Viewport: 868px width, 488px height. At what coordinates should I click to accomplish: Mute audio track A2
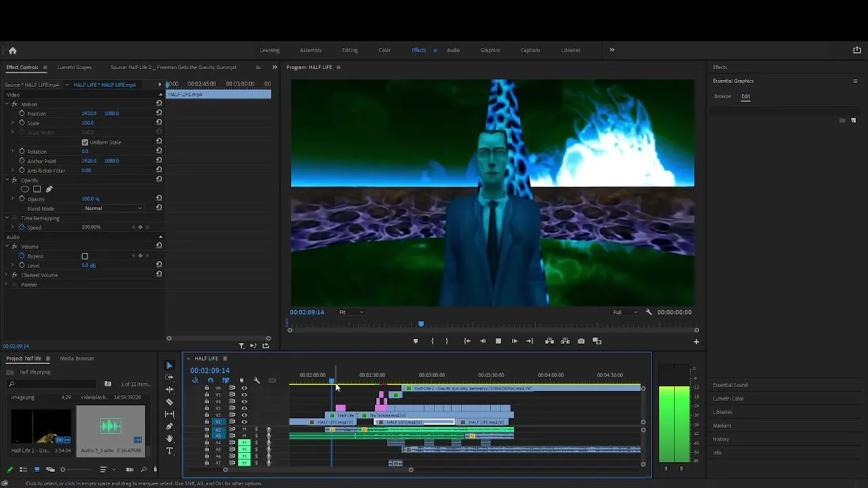point(244,429)
